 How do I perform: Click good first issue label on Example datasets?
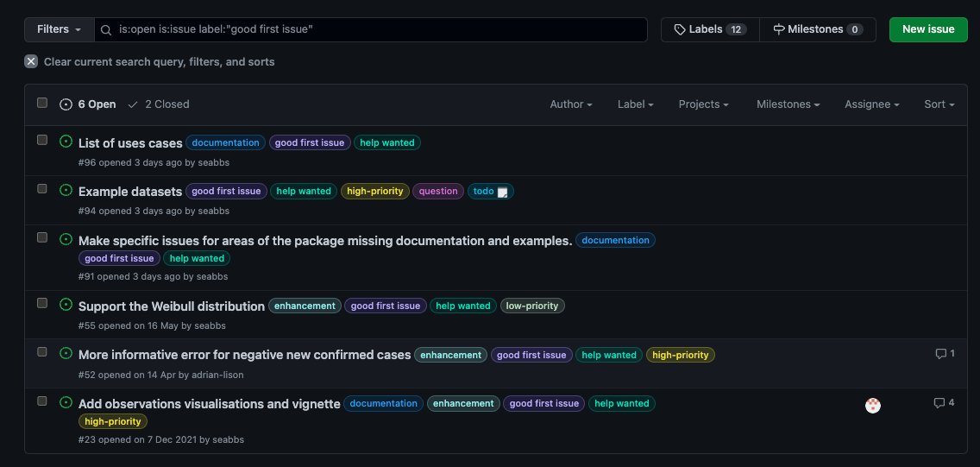226,192
